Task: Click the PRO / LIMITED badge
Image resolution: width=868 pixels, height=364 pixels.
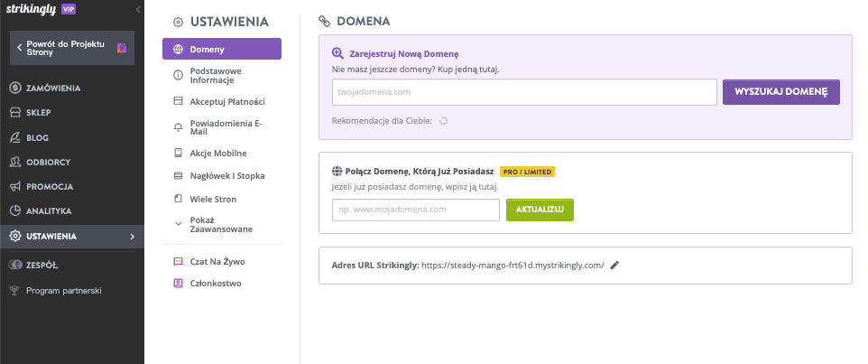Action: tap(527, 172)
